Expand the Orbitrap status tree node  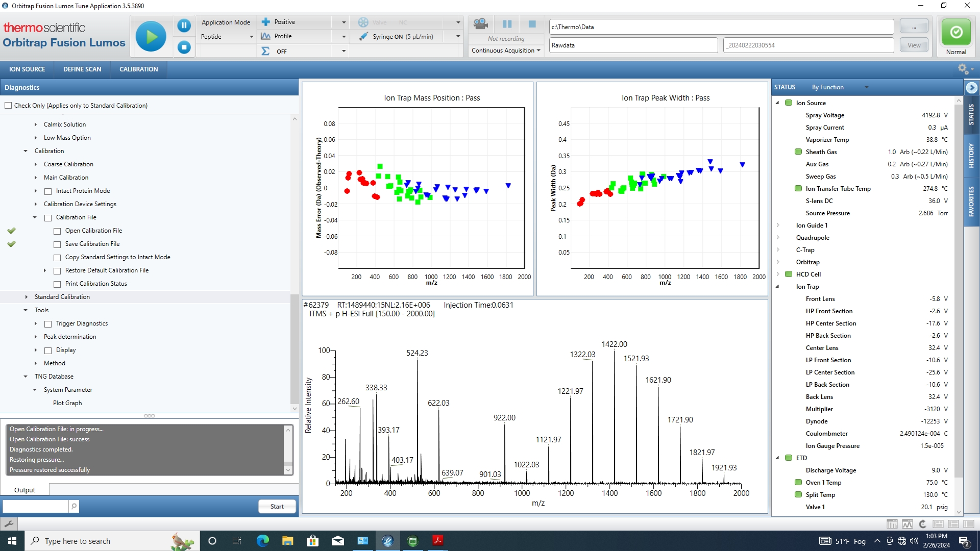pyautogui.click(x=778, y=262)
